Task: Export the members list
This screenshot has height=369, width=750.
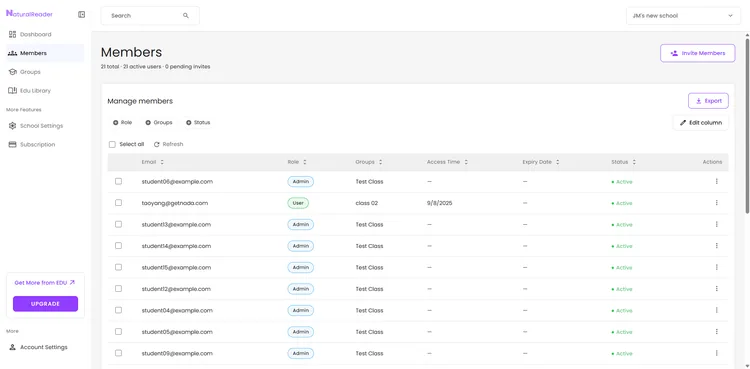Action: click(x=708, y=101)
